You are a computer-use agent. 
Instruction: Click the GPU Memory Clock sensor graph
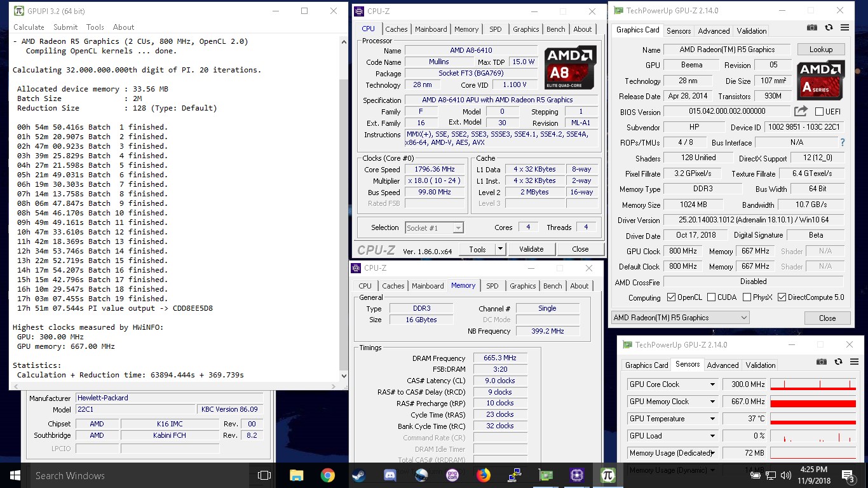(813, 402)
